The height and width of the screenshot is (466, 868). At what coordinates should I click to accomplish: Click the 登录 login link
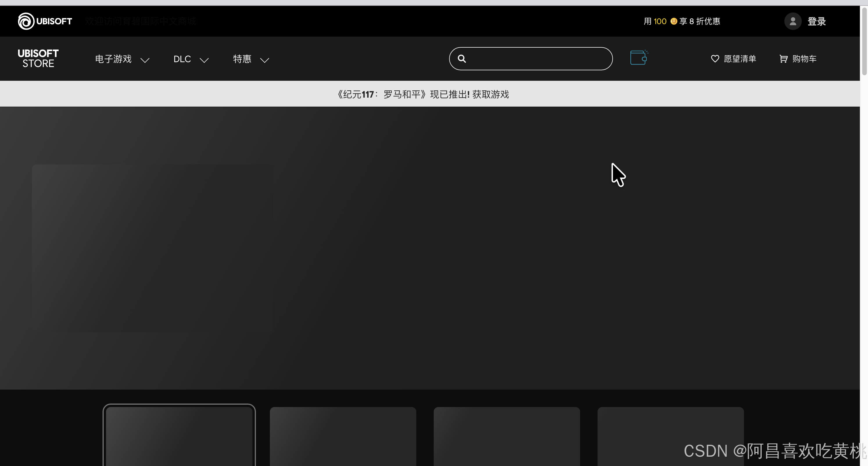(817, 21)
